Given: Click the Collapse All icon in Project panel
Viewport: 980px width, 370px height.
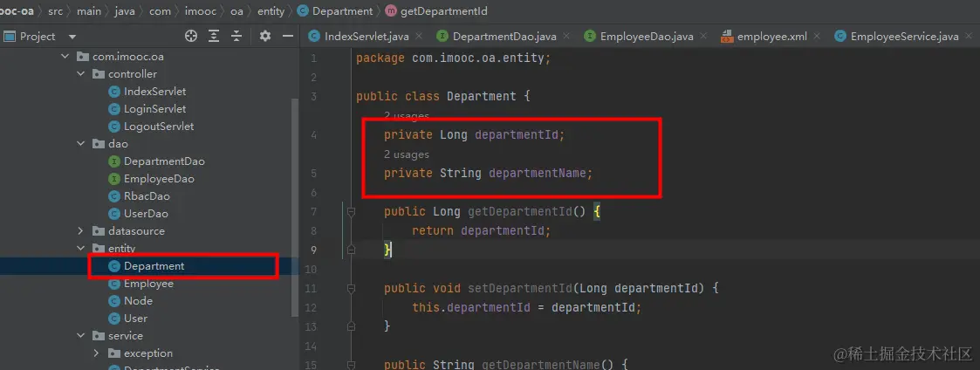Looking at the screenshot, I should pos(236,37).
